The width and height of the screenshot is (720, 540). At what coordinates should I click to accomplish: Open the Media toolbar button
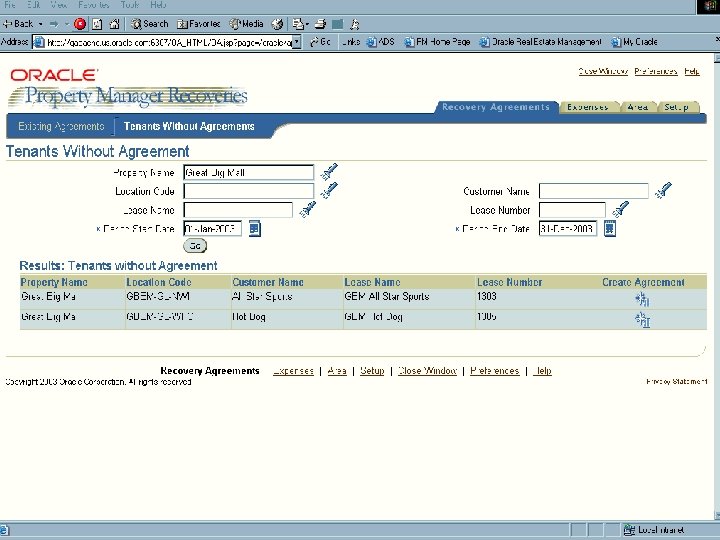247,24
